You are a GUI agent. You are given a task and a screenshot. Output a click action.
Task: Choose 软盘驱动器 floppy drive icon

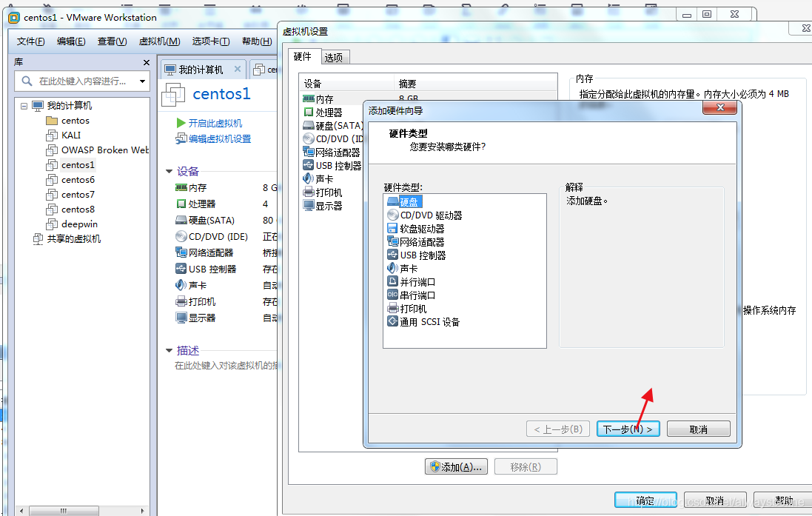pyautogui.click(x=392, y=229)
